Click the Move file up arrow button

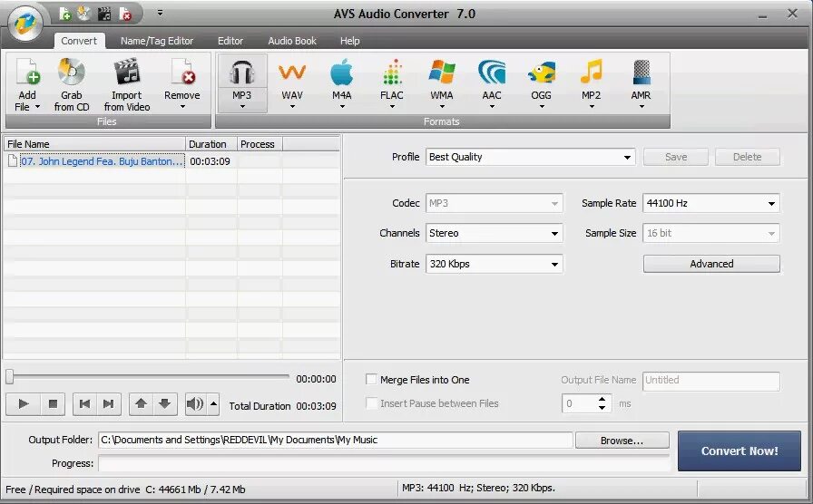[141, 403]
